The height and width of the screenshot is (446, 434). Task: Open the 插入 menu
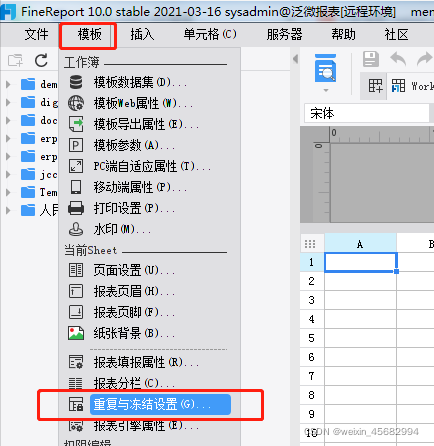point(142,34)
